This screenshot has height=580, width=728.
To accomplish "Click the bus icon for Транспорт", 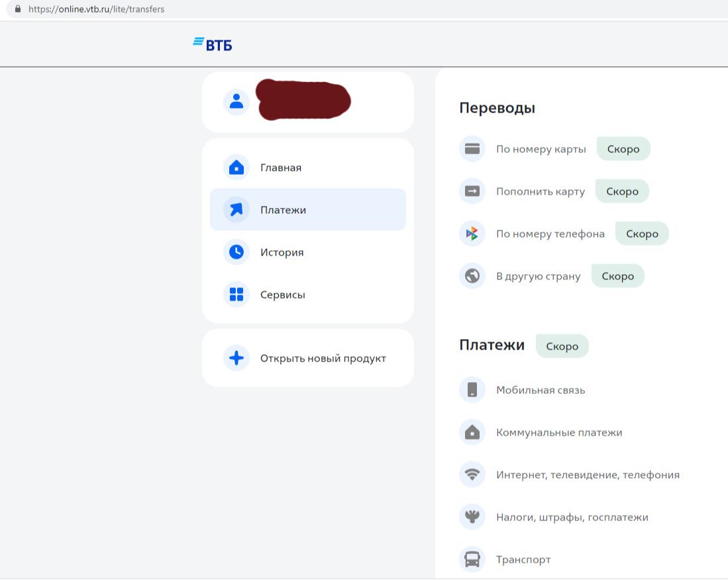I will 472,559.
